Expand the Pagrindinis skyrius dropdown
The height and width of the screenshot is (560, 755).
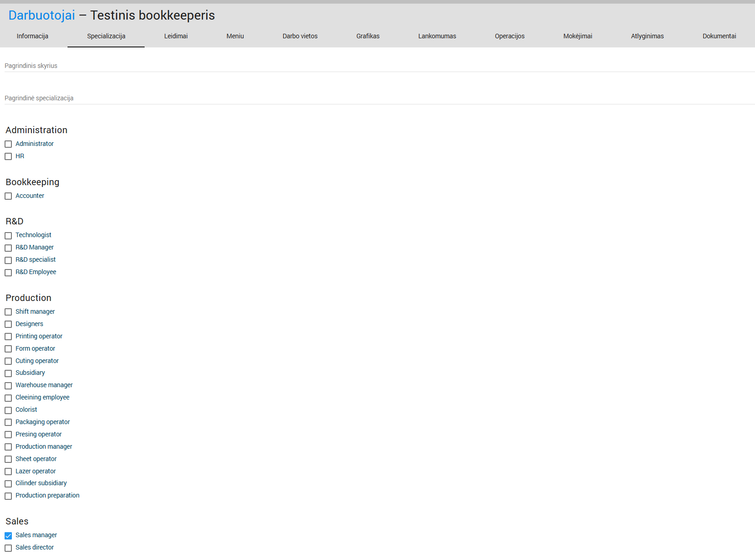379,66
